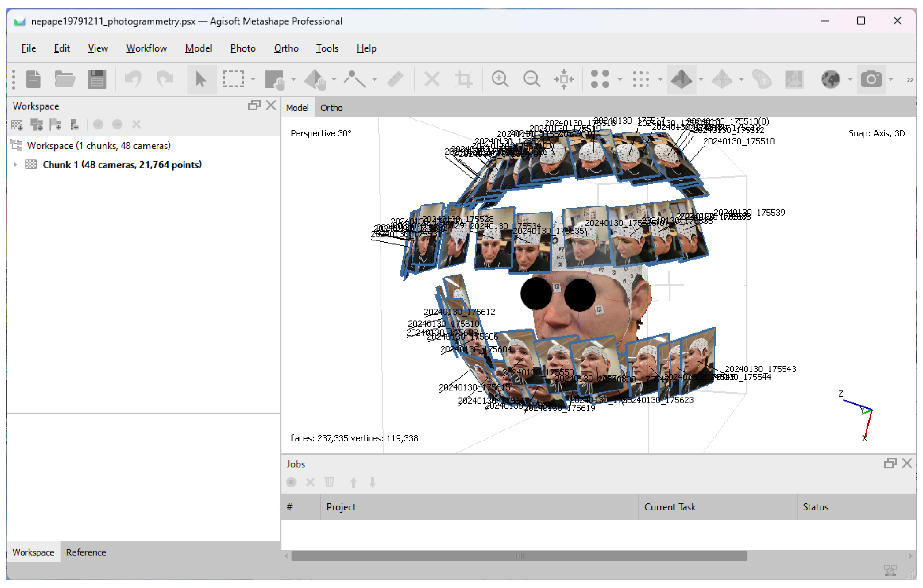923x588 pixels.
Task: Switch to the Reference pane tab
Action: pos(86,552)
